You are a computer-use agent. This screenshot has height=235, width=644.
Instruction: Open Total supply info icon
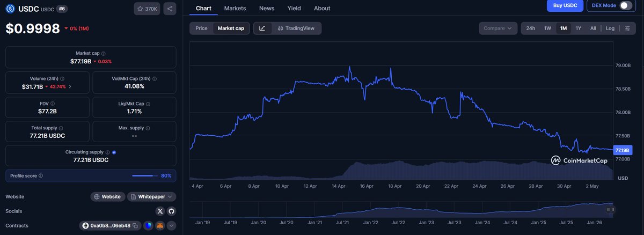tap(61, 128)
